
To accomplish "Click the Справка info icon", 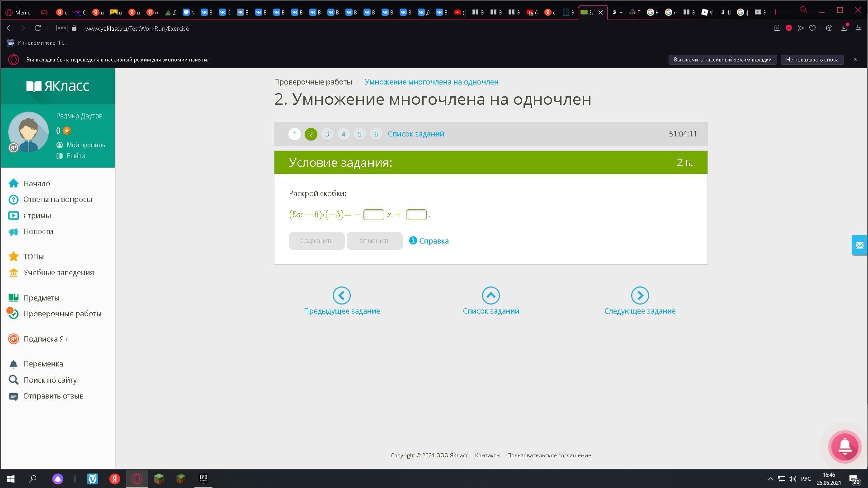I will pos(413,240).
